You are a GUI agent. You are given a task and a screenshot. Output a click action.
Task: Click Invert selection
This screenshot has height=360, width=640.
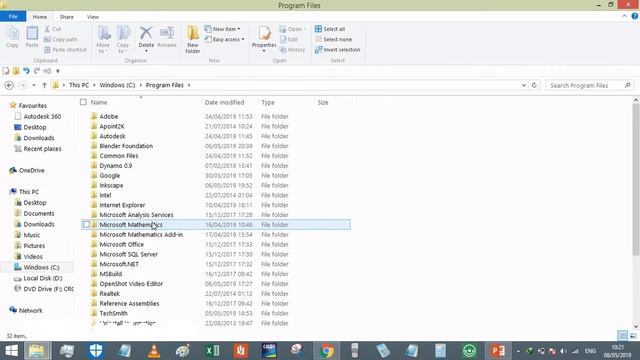pyautogui.click(x=338, y=50)
